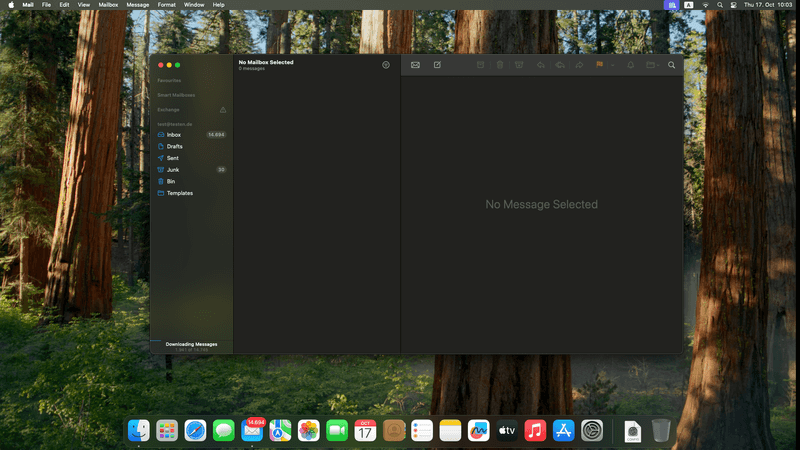Click the Archive toolbar icon
The height and width of the screenshot is (450, 800).
click(480, 65)
